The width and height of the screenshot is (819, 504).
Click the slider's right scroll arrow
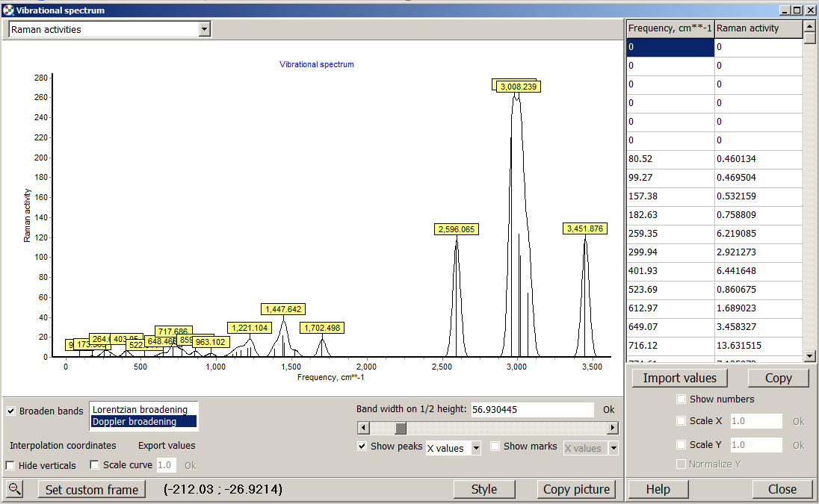click(x=613, y=428)
